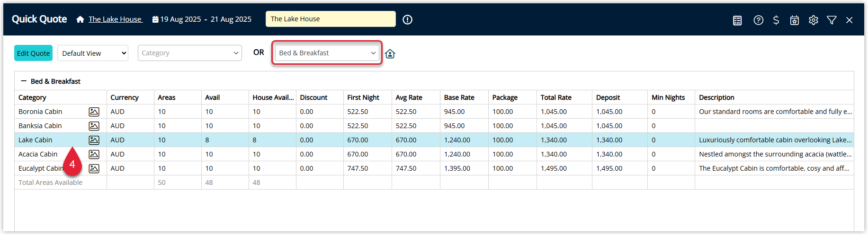Image resolution: width=868 pixels, height=235 pixels.
Task: Open the calendar star icon in header
Action: 795,20
